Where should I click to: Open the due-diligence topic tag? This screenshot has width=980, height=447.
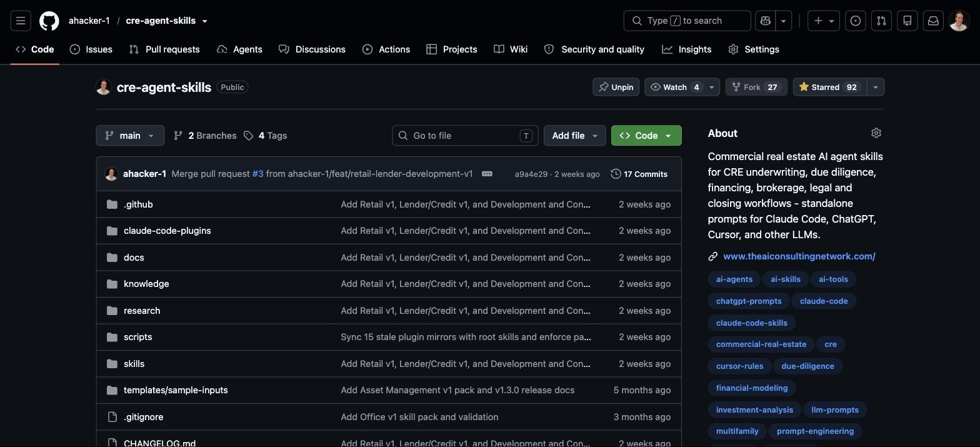click(807, 366)
